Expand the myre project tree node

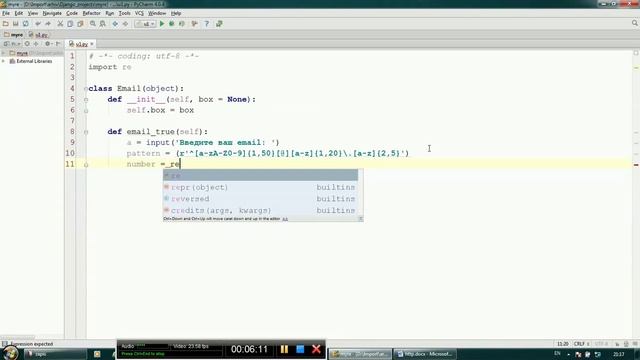pyautogui.click(x=4, y=53)
